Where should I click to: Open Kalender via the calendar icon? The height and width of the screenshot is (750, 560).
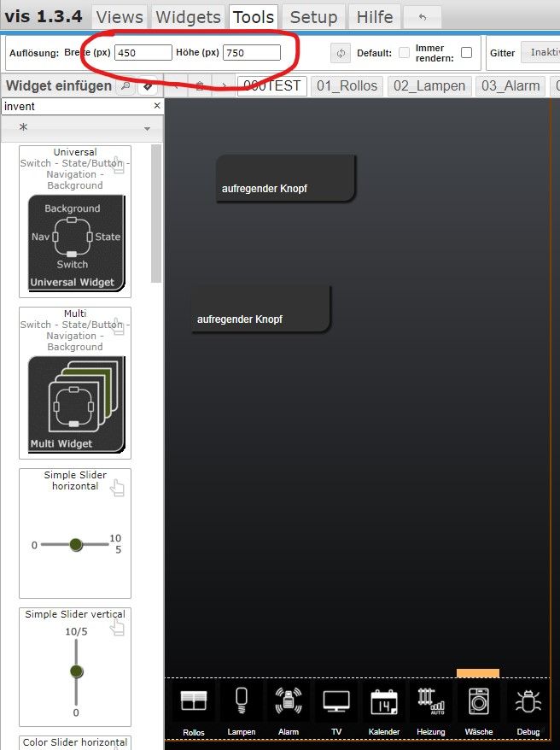click(384, 701)
